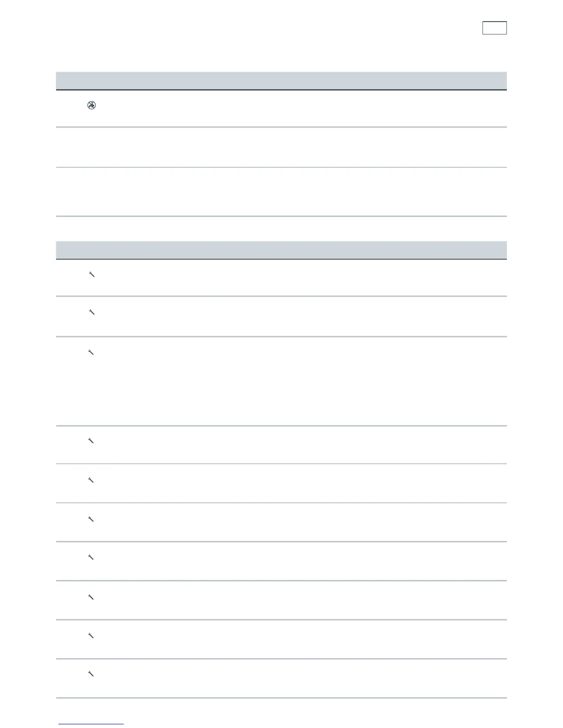Select the empty second row of the upper table
Image resolution: width=563 pixels, height=728 pixels.
coord(281,147)
